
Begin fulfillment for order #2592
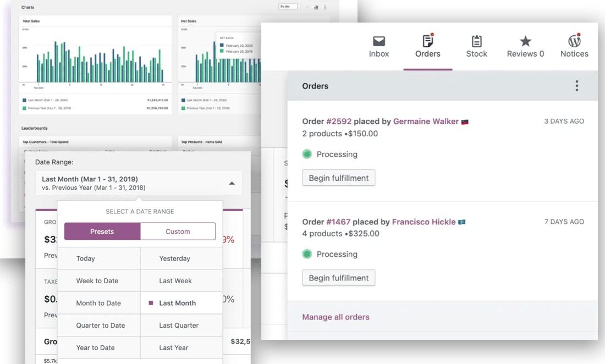(338, 177)
